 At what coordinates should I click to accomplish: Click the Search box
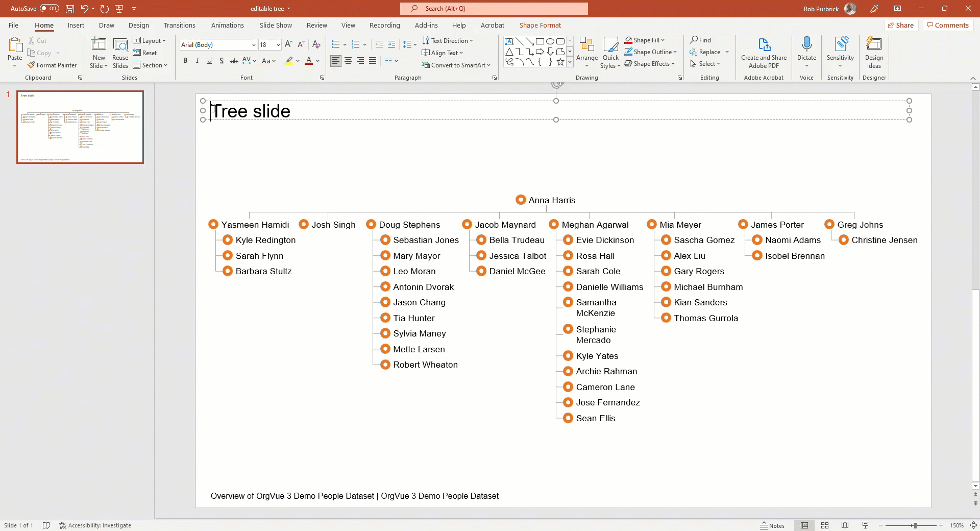[494, 9]
